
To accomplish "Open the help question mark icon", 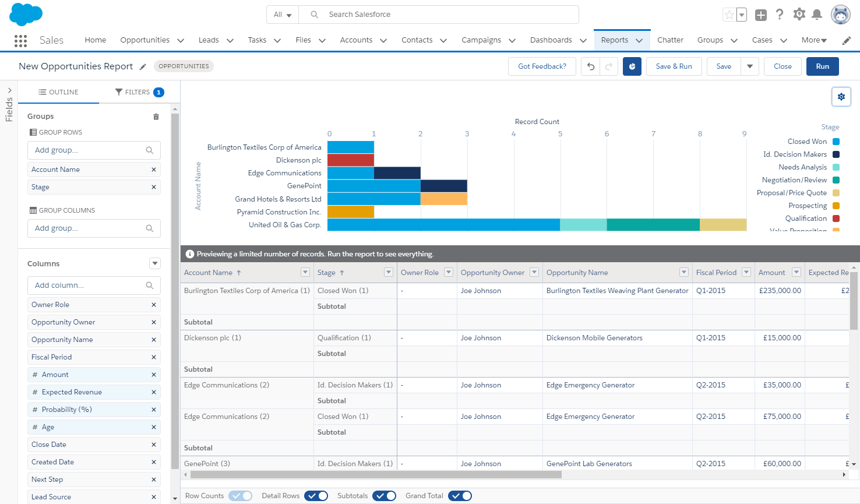I will [780, 15].
